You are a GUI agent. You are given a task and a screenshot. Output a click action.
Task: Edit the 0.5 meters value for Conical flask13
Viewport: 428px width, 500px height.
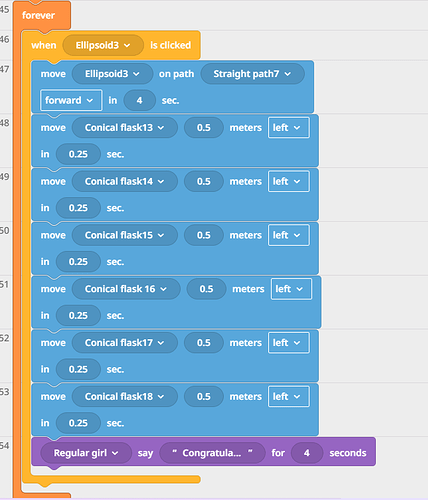[x=204, y=127]
